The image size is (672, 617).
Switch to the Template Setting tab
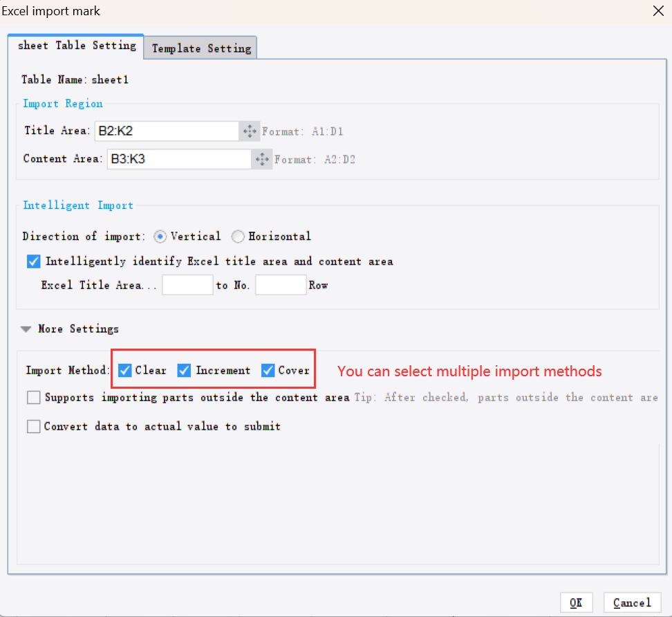tap(200, 48)
